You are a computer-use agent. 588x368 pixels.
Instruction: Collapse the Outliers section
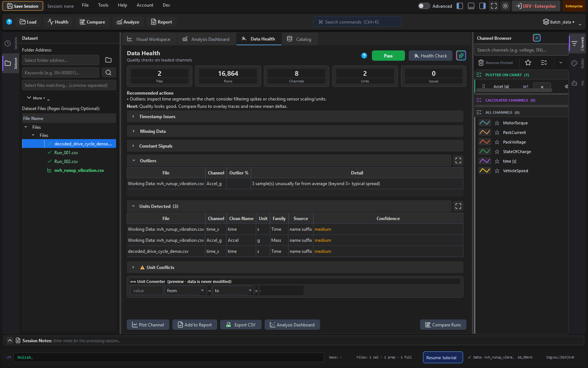tap(289, 160)
